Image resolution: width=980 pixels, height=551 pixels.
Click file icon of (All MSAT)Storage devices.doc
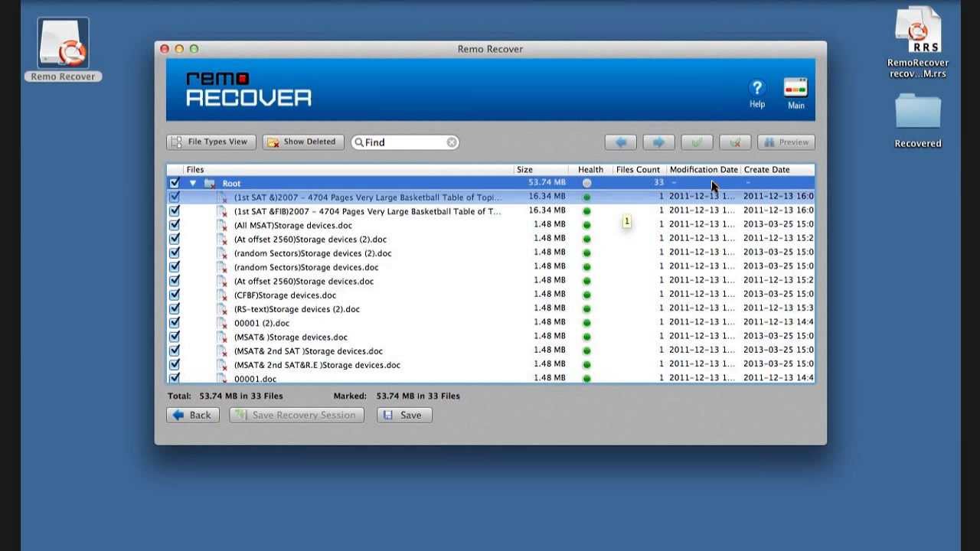point(222,226)
